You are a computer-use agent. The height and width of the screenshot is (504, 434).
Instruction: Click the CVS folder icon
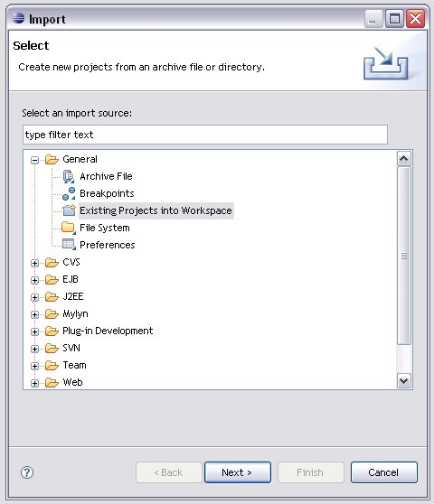52,262
